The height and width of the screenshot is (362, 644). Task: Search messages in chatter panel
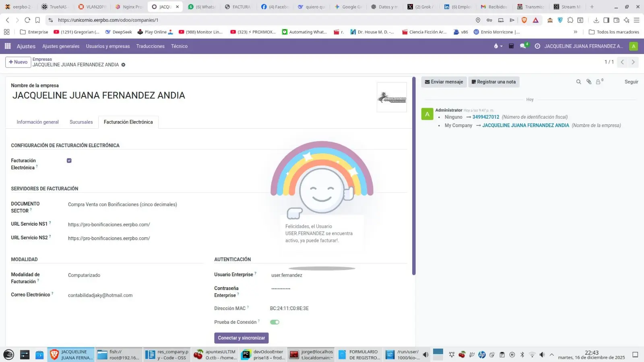tap(578, 82)
